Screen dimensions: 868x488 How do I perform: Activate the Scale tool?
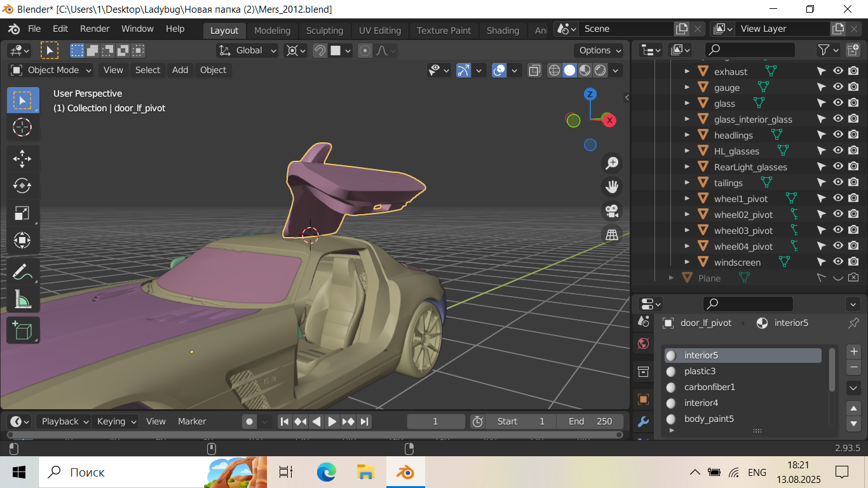pos(22,213)
